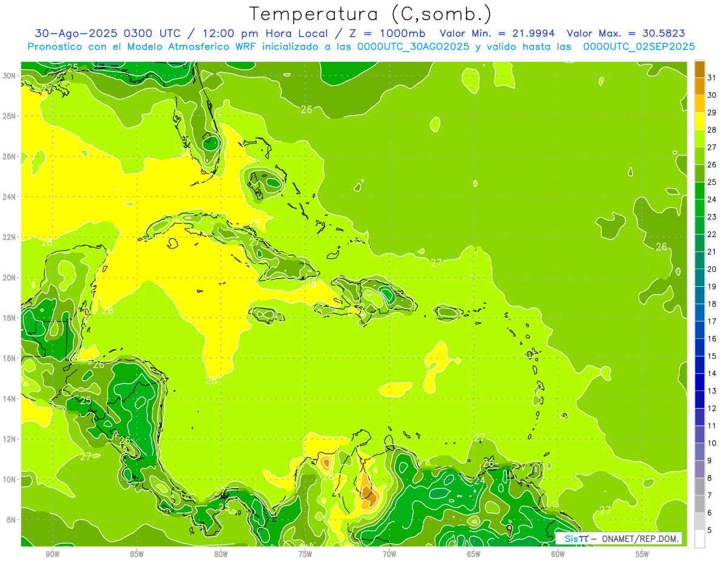Click colorbar legend value 16
The height and width of the screenshot is (562, 728).
712,339
